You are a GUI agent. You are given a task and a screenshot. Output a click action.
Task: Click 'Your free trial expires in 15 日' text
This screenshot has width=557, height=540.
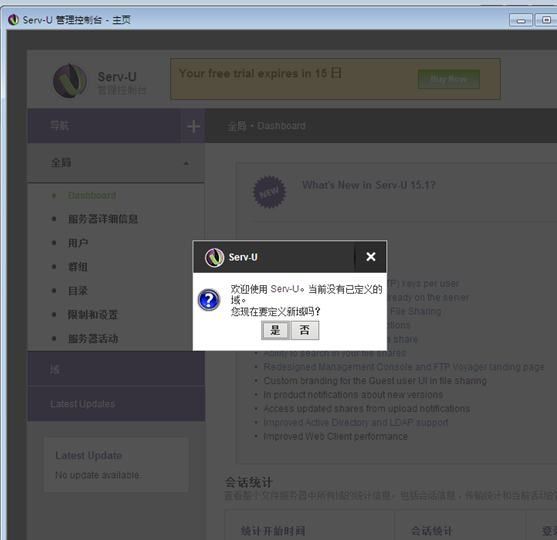[260, 73]
